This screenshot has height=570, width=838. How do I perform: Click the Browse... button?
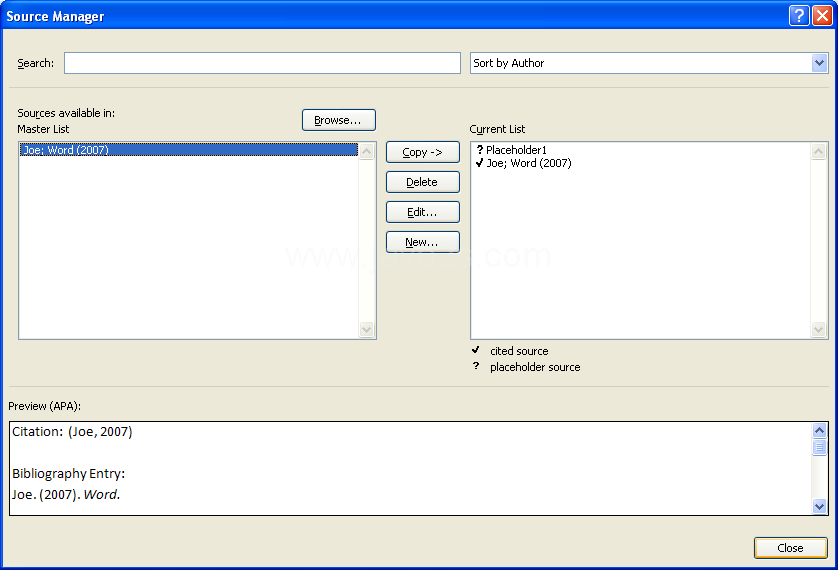pos(339,120)
